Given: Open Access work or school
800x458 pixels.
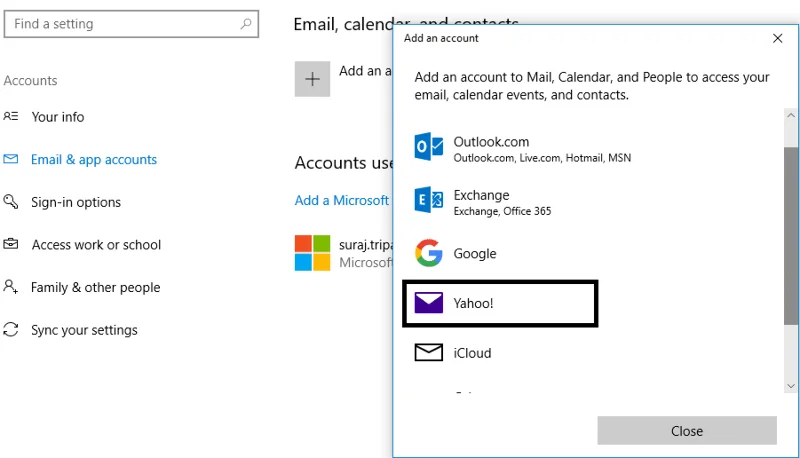Looking at the screenshot, I should (96, 245).
